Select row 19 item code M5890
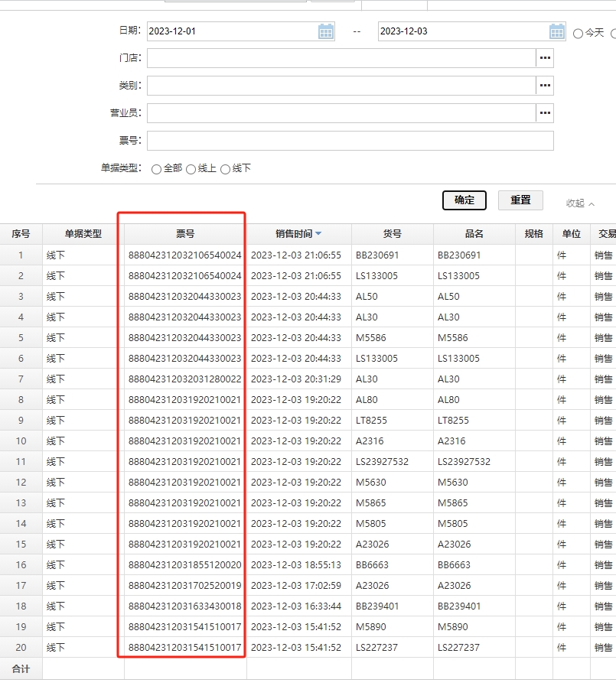The height and width of the screenshot is (686, 616). point(371,626)
